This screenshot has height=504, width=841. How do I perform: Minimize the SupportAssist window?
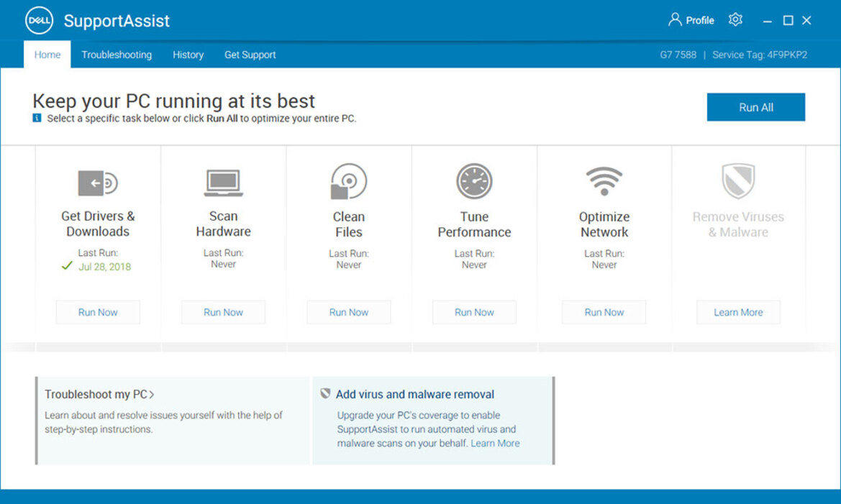[768, 21]
